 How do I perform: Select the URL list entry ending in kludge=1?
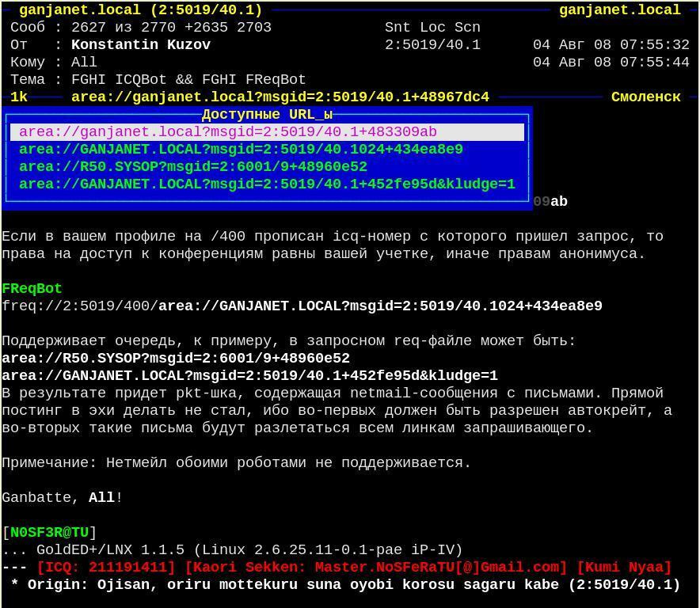click(267, 184)
